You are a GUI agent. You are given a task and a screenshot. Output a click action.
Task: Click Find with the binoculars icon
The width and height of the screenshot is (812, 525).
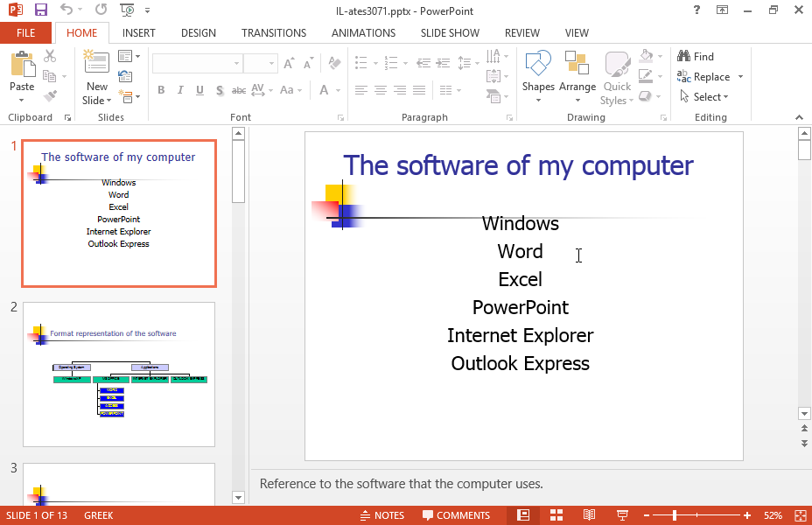tap(696, 56)
